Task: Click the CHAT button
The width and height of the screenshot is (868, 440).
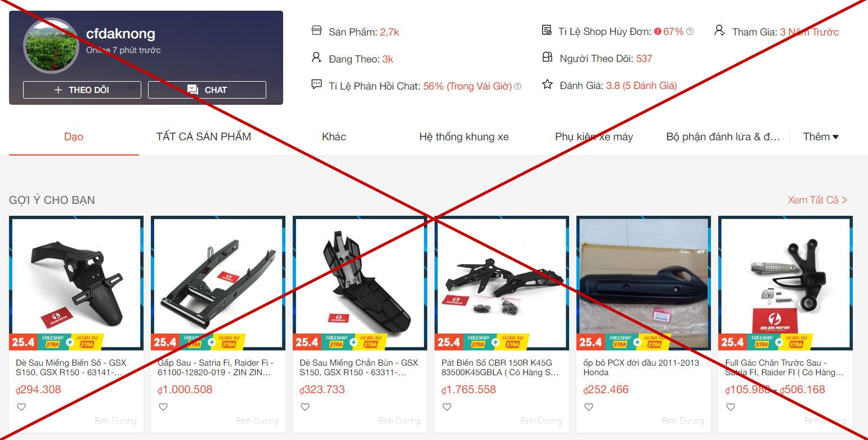Action: click(207, 90)
